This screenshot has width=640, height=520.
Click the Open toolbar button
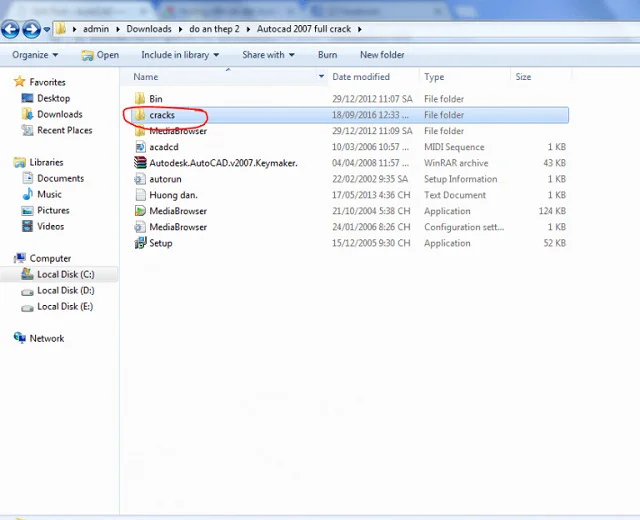(100, 55)
